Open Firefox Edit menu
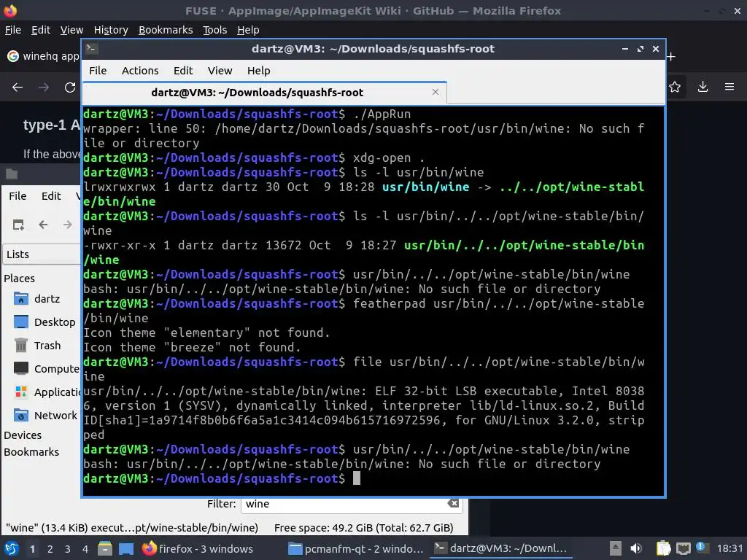 pos(41,30)
